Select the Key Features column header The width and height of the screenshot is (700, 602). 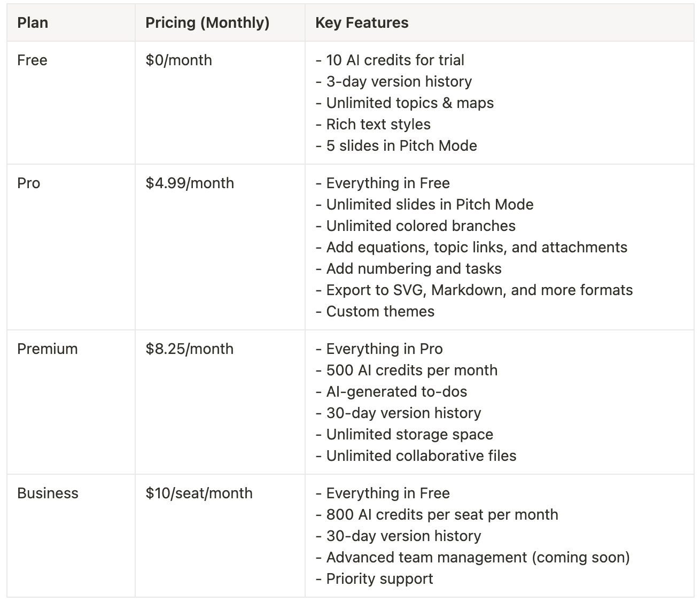499,23
